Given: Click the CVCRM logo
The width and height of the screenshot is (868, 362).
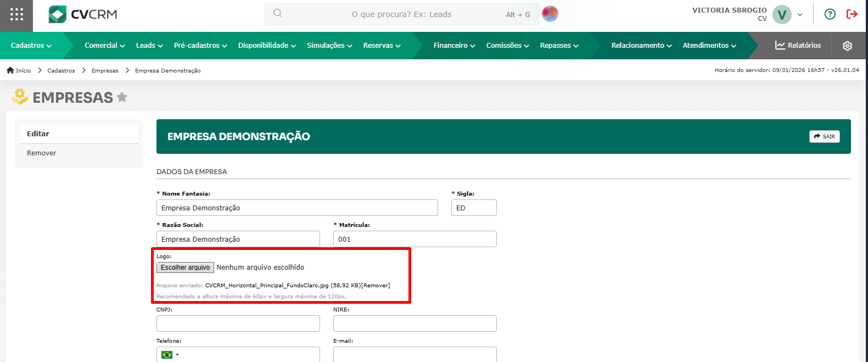Looking at the screenshot, I should point(83,14).
